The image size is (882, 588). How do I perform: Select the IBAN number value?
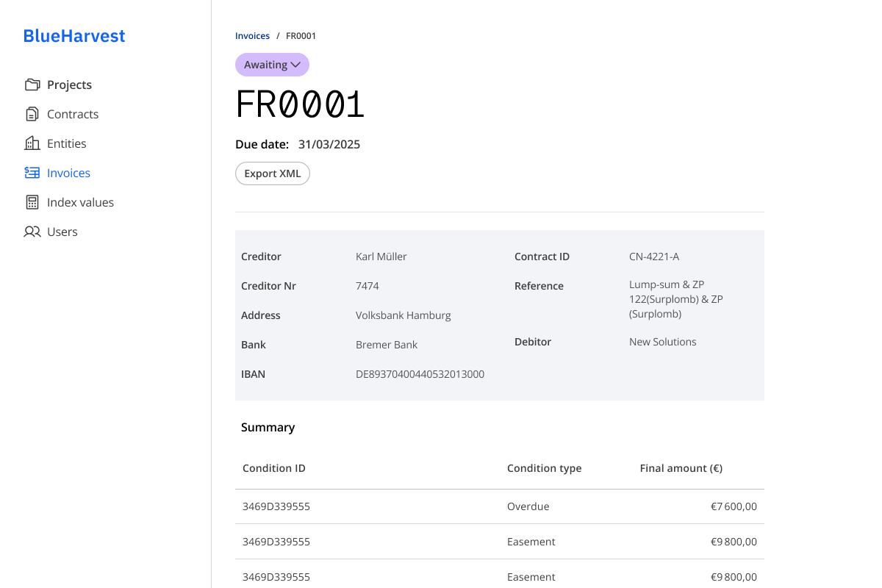pyautogui.click(x=420, y=374)
